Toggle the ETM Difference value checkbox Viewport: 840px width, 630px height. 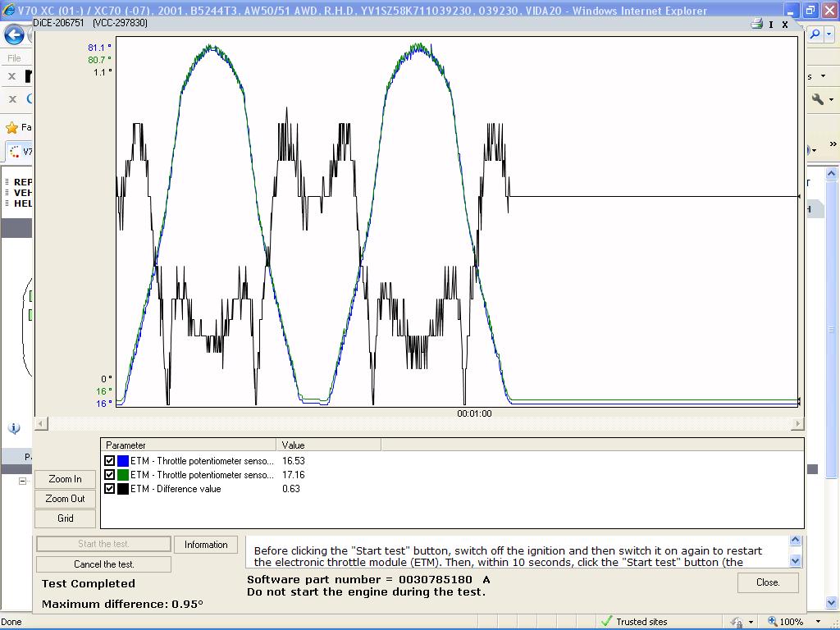coord(110,489)
